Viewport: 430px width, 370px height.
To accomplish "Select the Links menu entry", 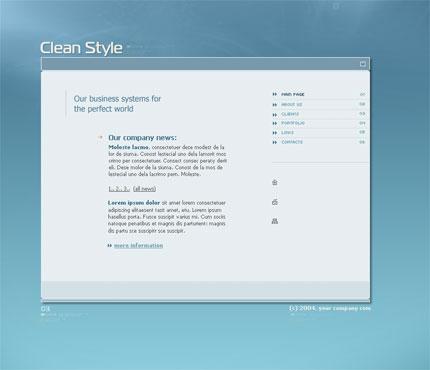I will tap(287, 132).
